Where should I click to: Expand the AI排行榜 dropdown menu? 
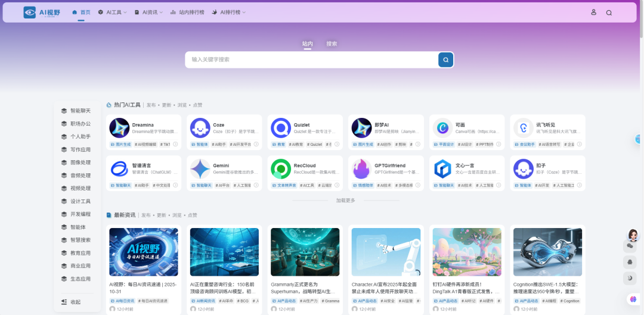coord(229,13)
